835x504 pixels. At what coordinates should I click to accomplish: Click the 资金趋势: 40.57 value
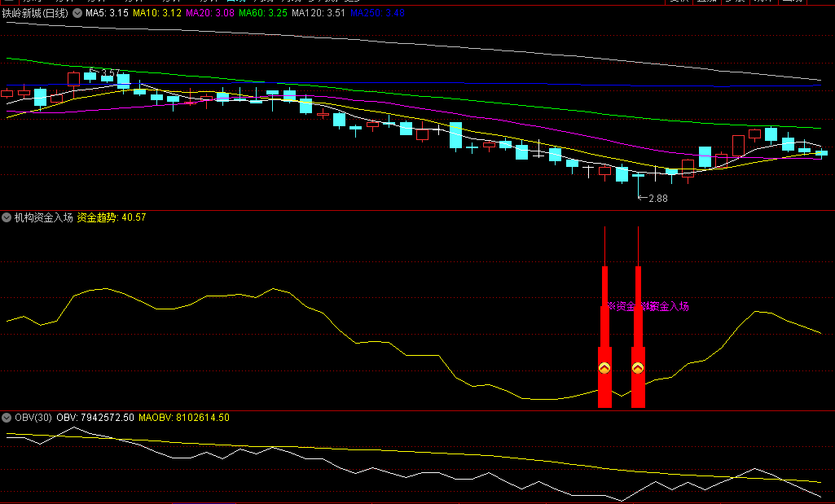(x=112, y=217)
